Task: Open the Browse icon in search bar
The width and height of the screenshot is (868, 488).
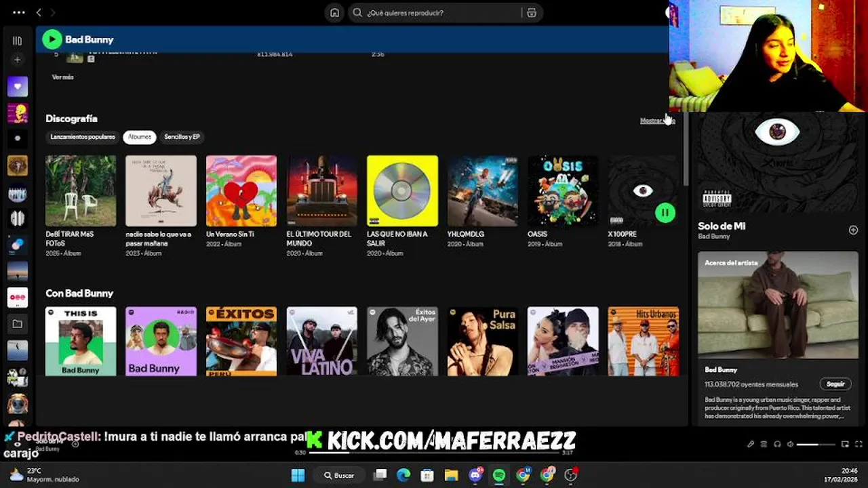Action: coord(532,12)
